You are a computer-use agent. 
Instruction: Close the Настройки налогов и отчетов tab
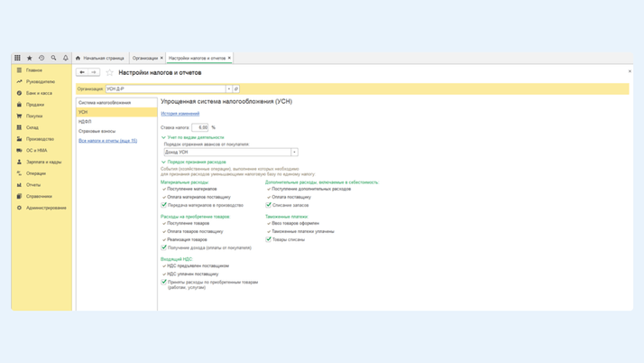(x=229, y=58)
